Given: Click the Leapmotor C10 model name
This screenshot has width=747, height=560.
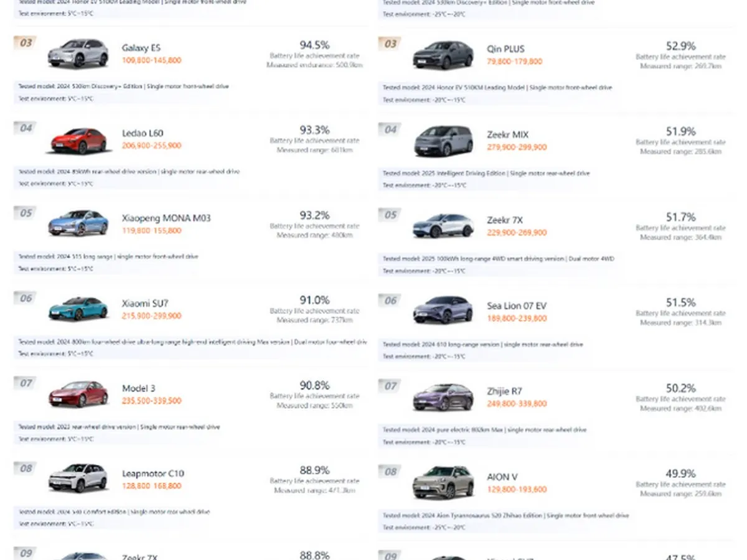Looking at the screenshot, I should (153, 474).
